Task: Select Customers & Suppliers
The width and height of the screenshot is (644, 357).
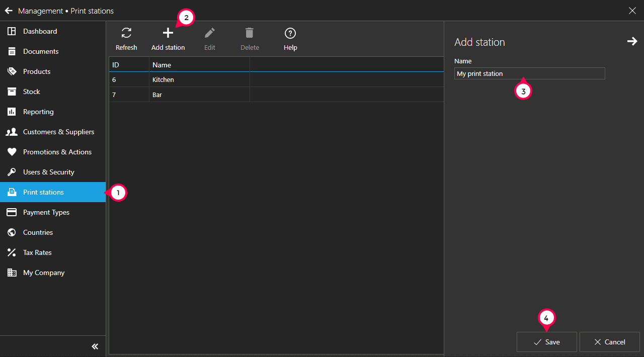Action: tap(53, 132)
